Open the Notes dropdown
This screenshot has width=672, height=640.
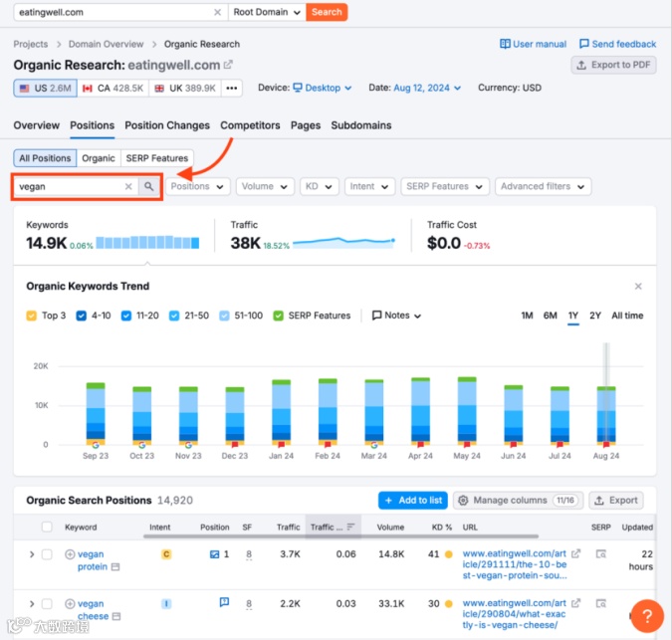coord(397,316)
